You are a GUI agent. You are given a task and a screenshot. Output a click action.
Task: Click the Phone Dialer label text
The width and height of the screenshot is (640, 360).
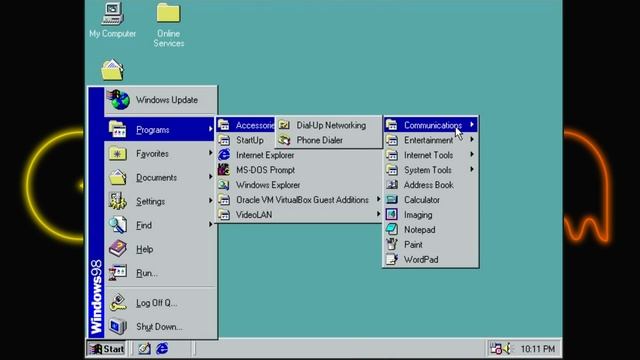pyautogui.click(x=320, y=140)
